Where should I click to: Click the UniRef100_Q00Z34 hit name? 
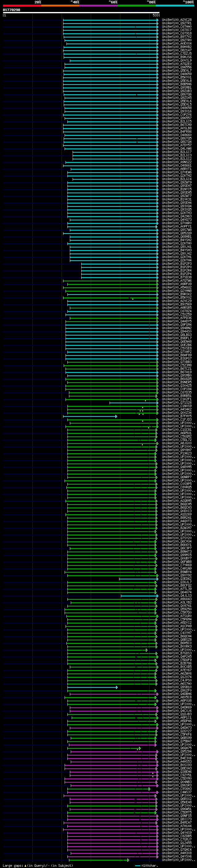tap(177, 413)
